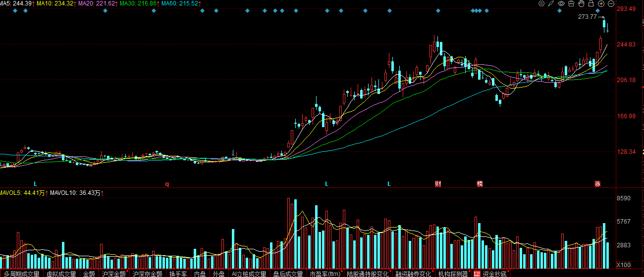
Task: Click the red 榜 event marker
Action: click(x=480, y=184)
